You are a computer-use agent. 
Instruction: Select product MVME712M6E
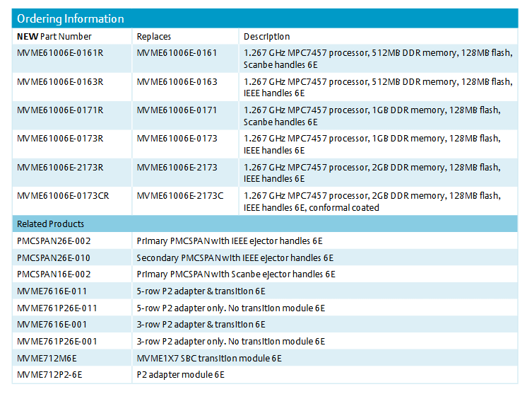47,359
